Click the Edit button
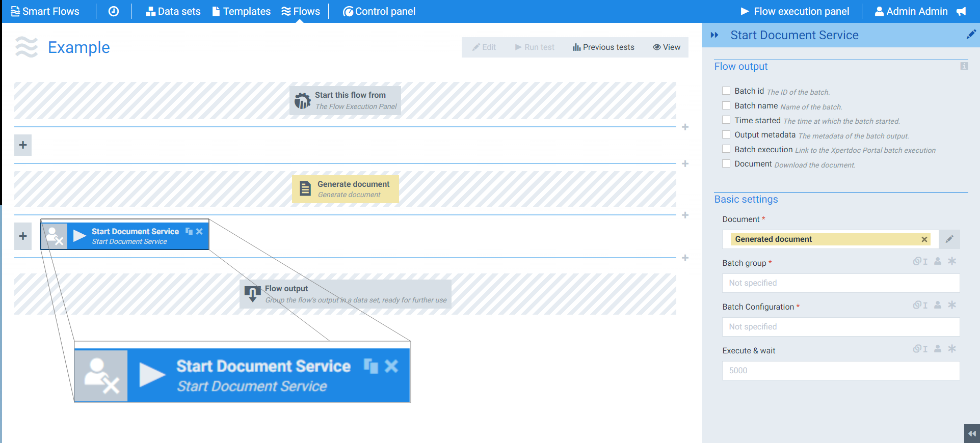This screenshot has height=443, width=980. point(484,47)
